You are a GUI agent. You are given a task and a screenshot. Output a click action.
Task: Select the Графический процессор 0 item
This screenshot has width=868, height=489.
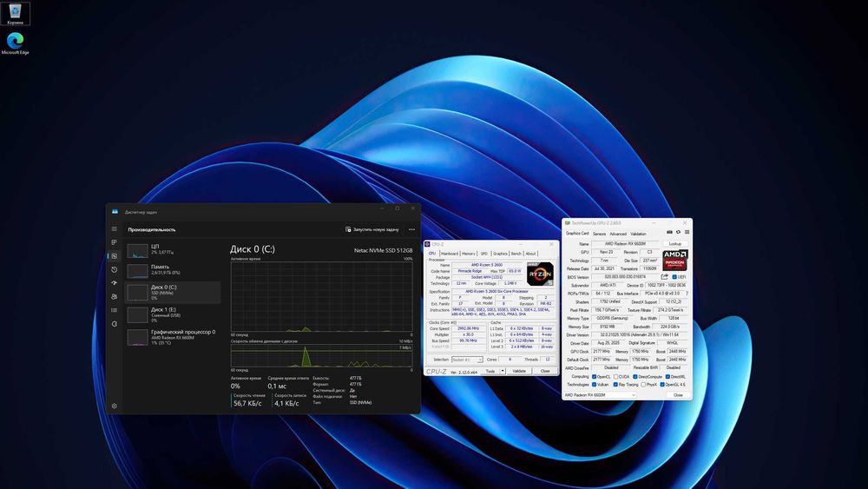tap(174, 337)
